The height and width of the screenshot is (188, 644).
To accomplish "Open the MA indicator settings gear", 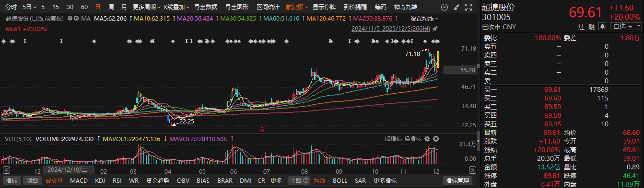I will 70,18.
